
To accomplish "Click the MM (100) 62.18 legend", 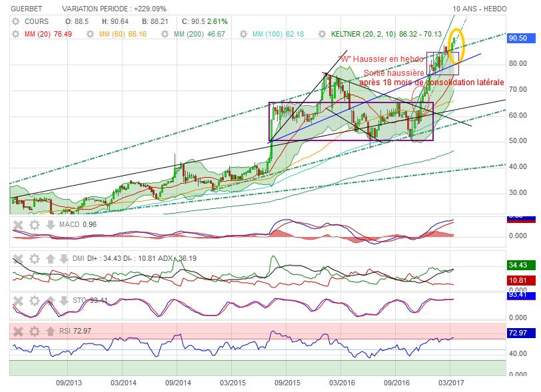I will pos(278,34).
